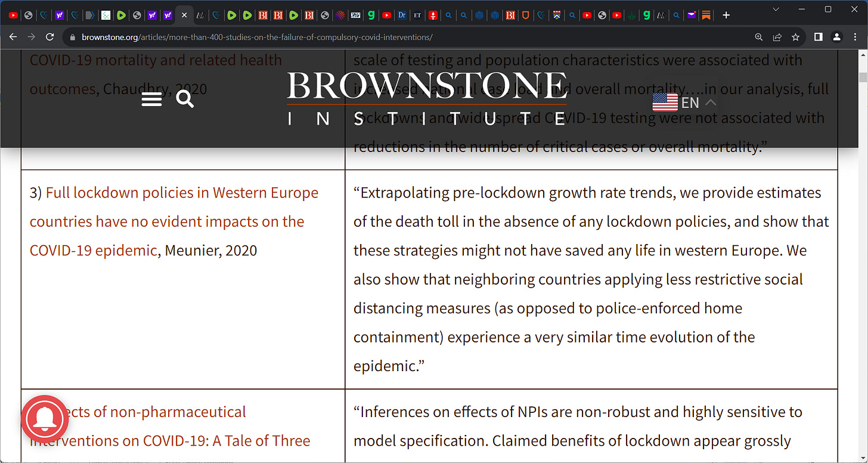The width and height of the screenshot is (868, 463).
Task: Share this page from the address bar
Action: click(777, 37)
